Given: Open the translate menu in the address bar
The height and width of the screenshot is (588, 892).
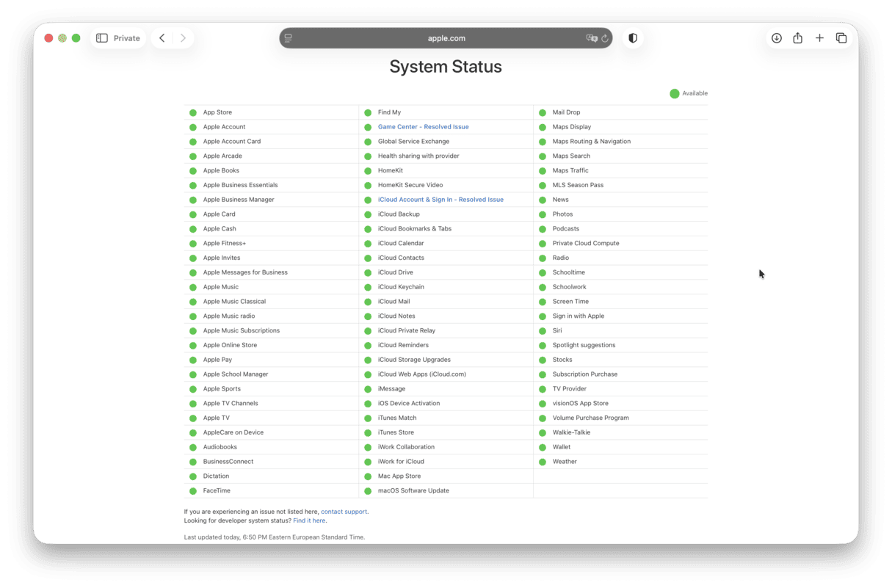Looking at the screenshot, I should coord(590,38).
